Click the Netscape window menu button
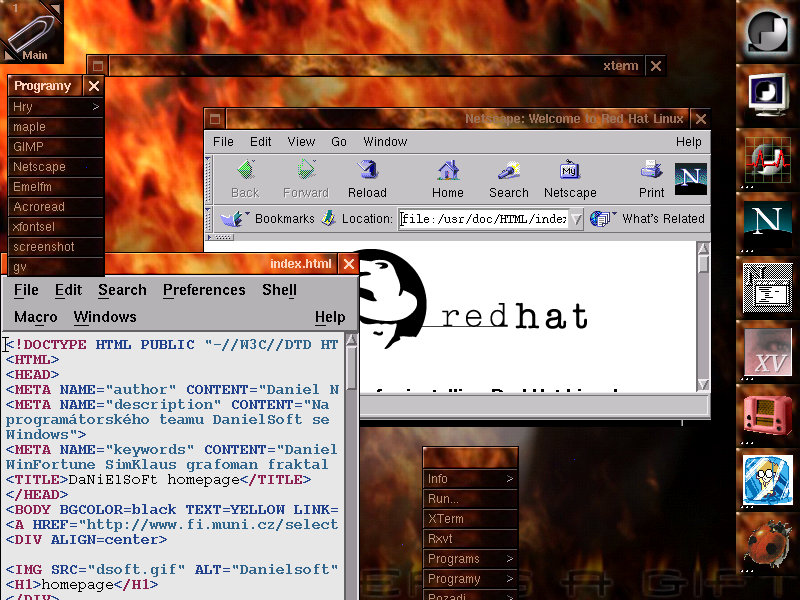This screenshot has height=600, width=800. coord(215,119)
